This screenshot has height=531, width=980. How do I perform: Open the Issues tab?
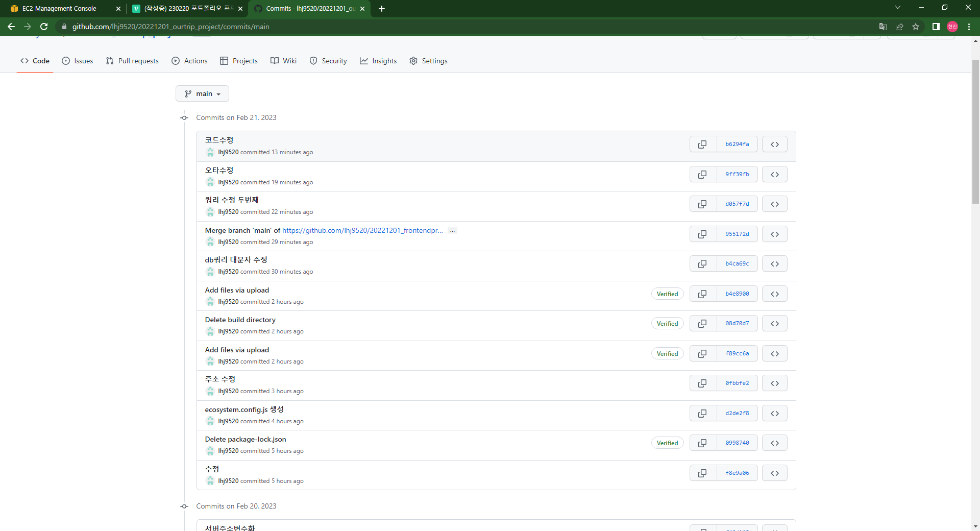pos(78,61)
